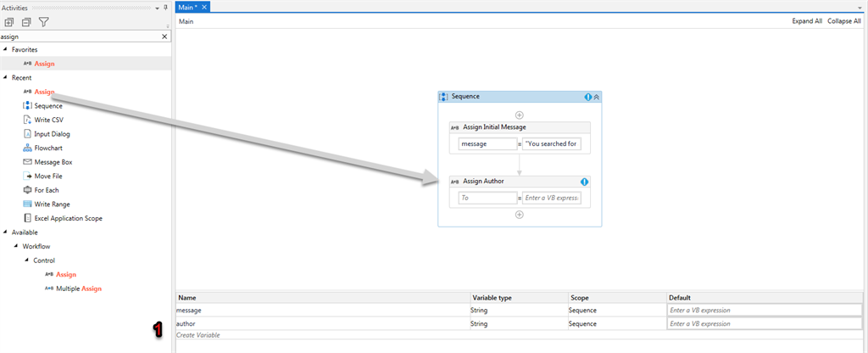Collapse the Favorites group
This screenshot has width=868, height=353.
point(6,49)
